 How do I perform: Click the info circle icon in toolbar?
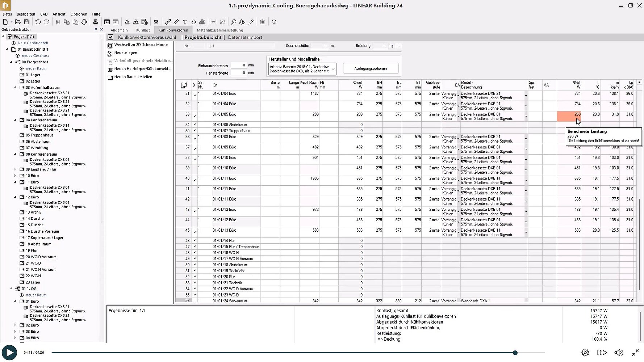click(274, 22)
